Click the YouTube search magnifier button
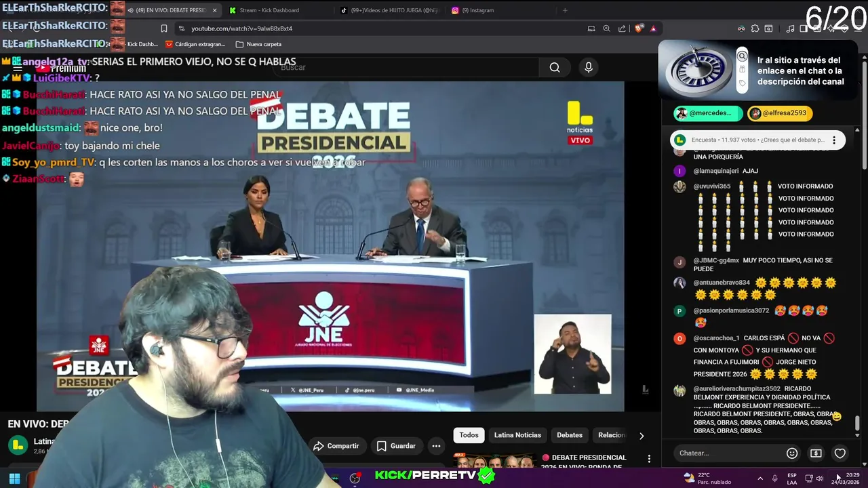Image resolution: width=868 pixels, height=488 pixels. coord(555,67)
